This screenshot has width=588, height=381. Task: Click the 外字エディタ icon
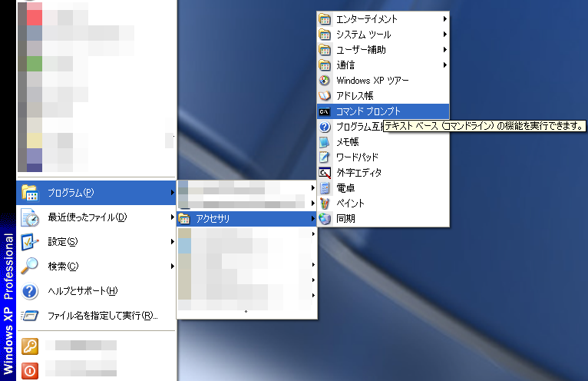[325, 173]
